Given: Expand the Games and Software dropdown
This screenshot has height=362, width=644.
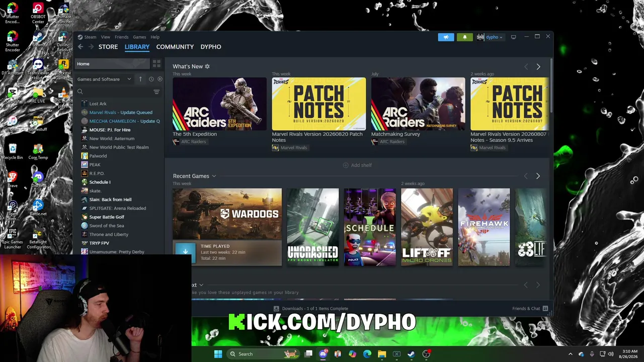Looking at the screenshot, I should click(x=104, y=79).
